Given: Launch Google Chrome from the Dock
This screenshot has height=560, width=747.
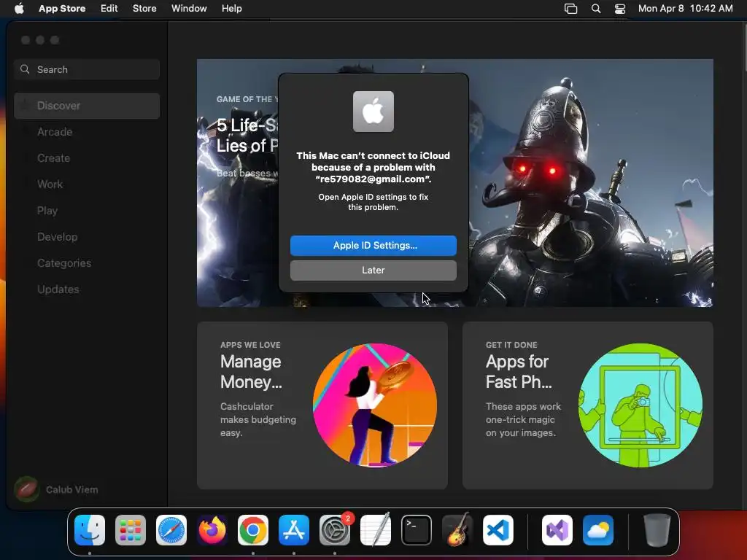Looking at the screenshot, I should pyautogui.click(x=253, y=530).
